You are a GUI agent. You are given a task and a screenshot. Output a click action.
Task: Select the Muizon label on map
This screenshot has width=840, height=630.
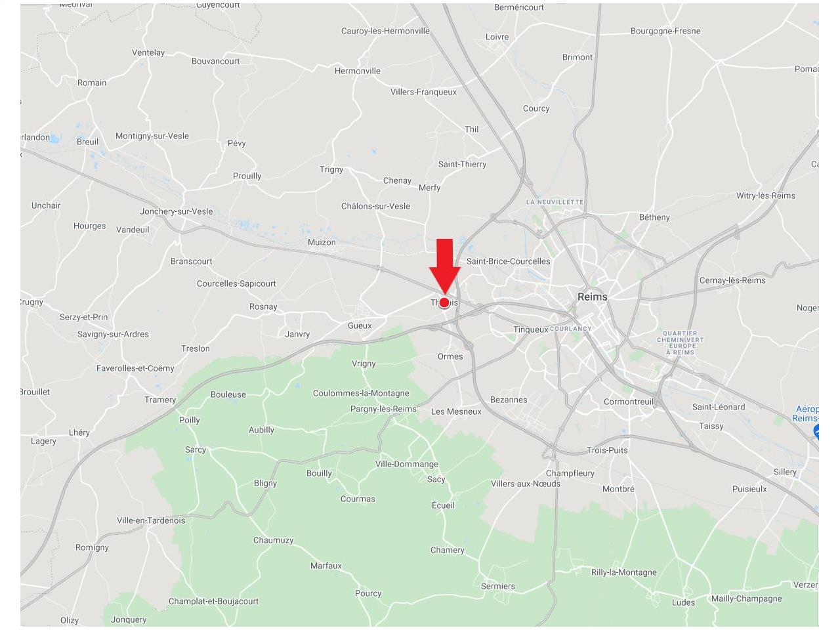322,242
